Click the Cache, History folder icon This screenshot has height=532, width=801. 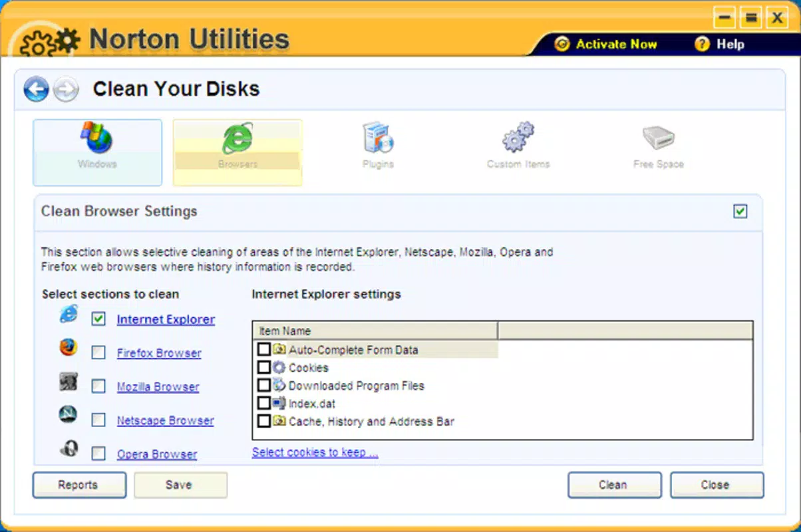(x=279, y=421)
